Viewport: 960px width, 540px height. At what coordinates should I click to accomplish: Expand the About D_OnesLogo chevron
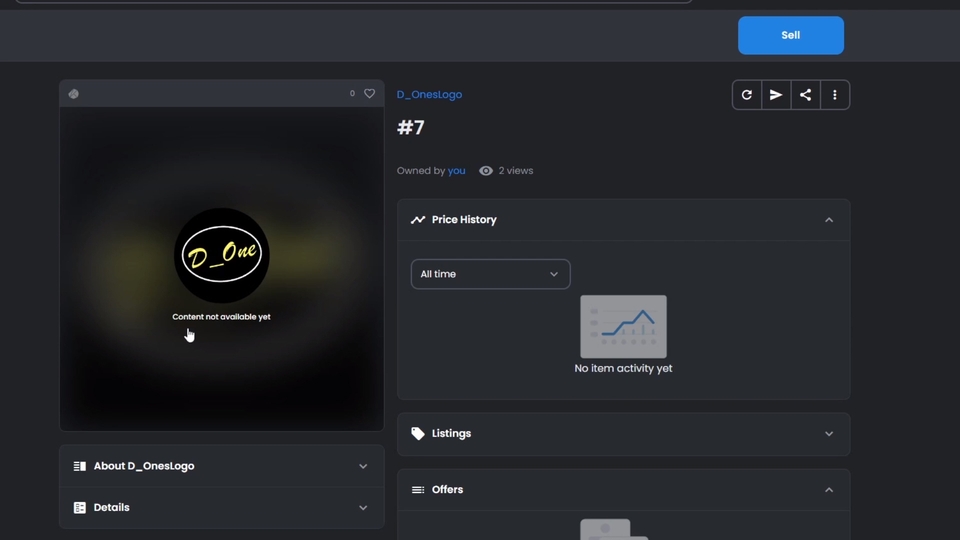click(x=363, y=467)
